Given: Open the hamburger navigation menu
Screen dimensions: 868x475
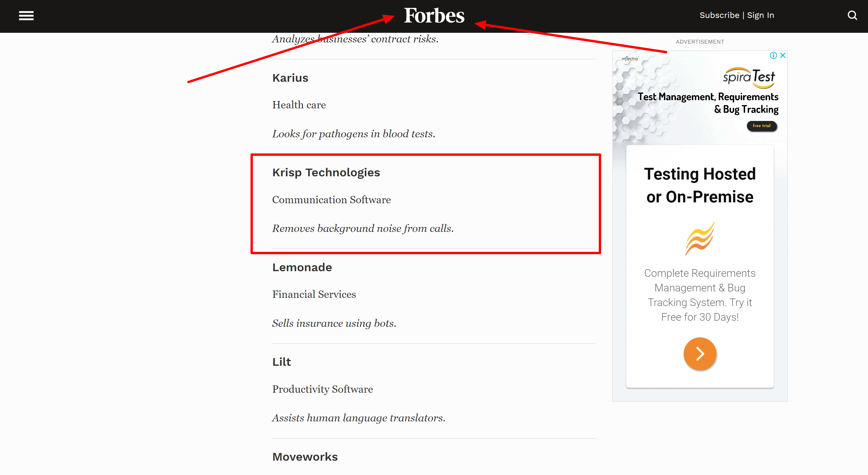Looking at the screenshot, I should point(26,16).
